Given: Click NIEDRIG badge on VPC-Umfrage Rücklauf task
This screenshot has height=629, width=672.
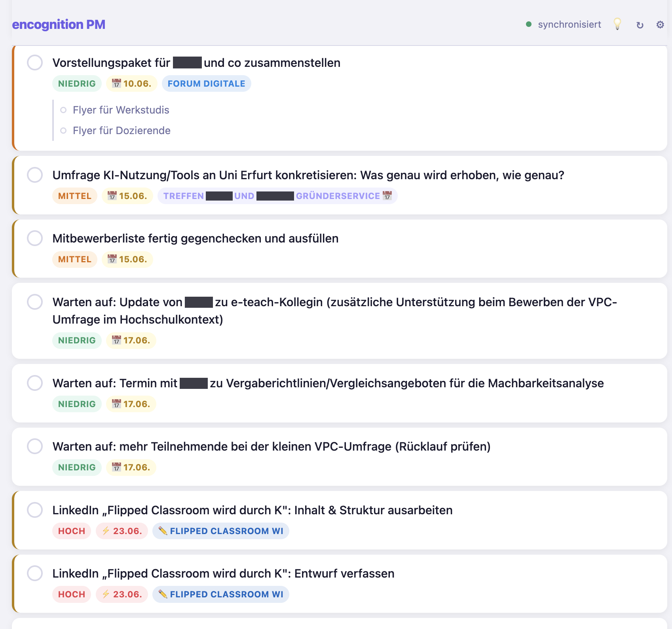Looking at the screenshot, I should [x=77, y=467].
